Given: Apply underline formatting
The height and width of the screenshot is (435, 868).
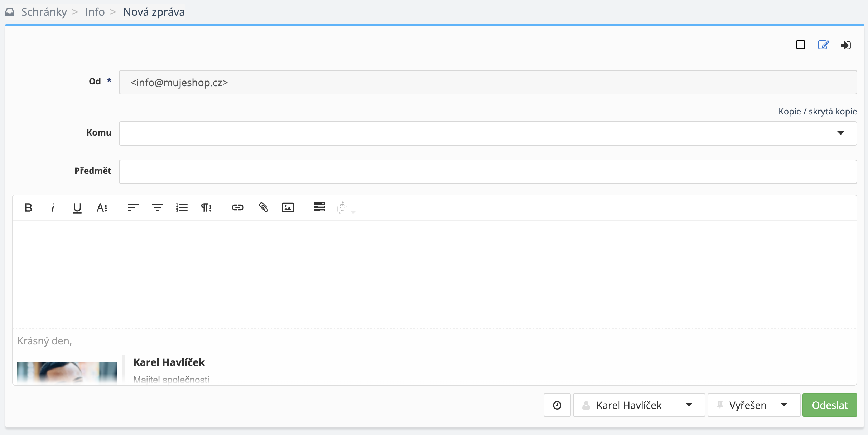Looking at the screenshot, I should (77, 207).
